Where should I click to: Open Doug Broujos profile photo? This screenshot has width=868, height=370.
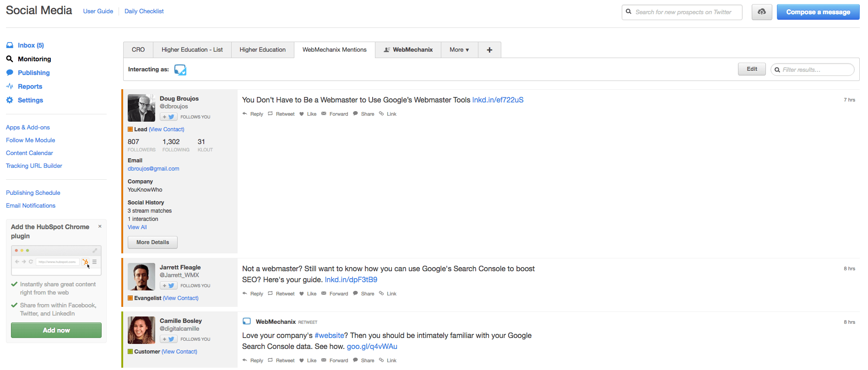141,108
